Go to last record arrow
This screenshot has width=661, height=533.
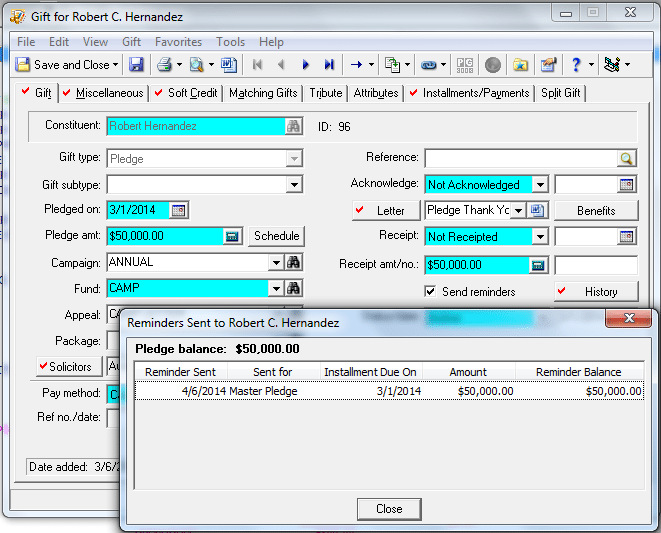tap(329, 65)
